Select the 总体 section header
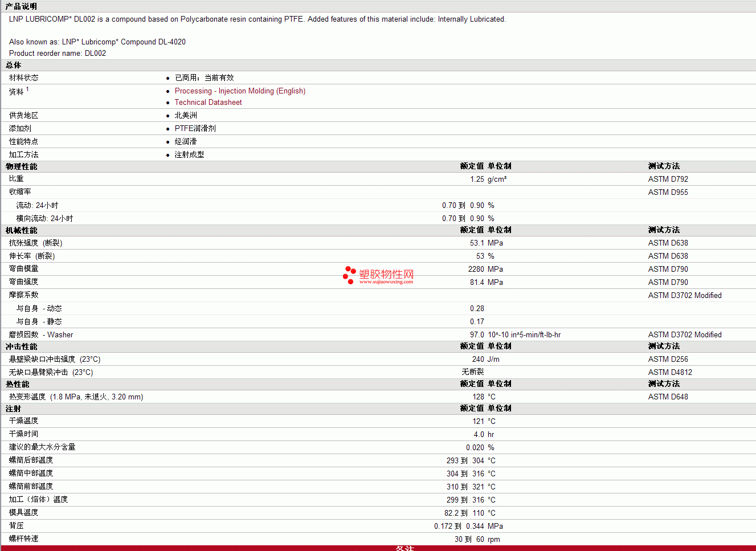Screen dimensions: 756x551 13,66
